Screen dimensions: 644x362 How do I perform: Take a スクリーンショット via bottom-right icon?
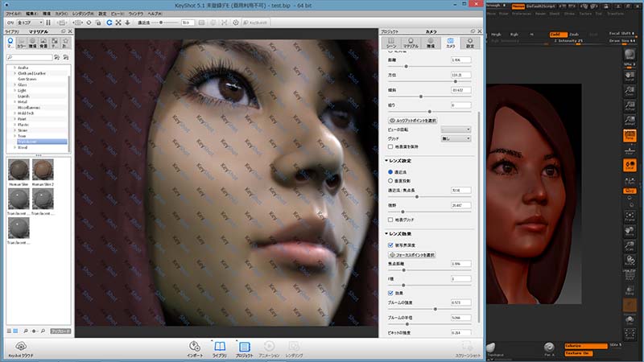[468, 349]
